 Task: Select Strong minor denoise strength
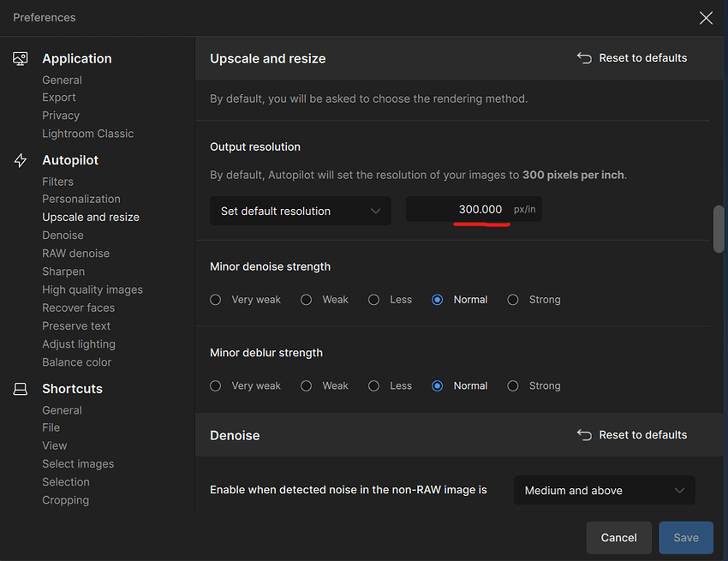point(512,300)
